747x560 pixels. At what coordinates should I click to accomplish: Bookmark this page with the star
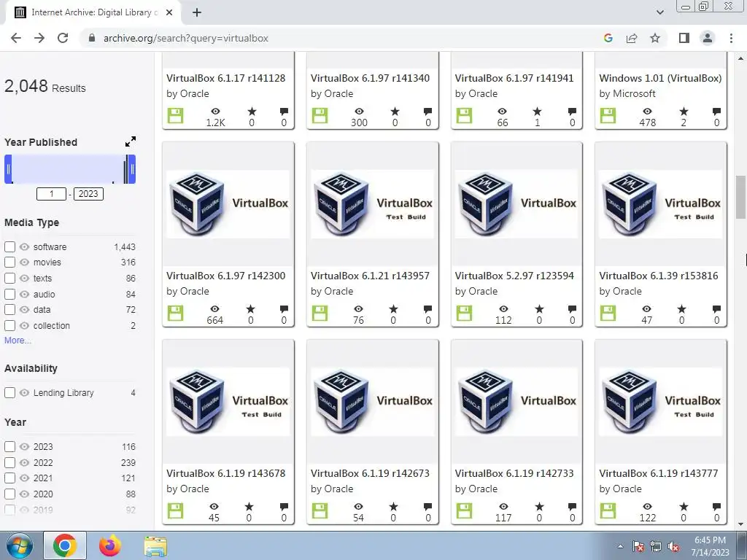pos(655,38)
